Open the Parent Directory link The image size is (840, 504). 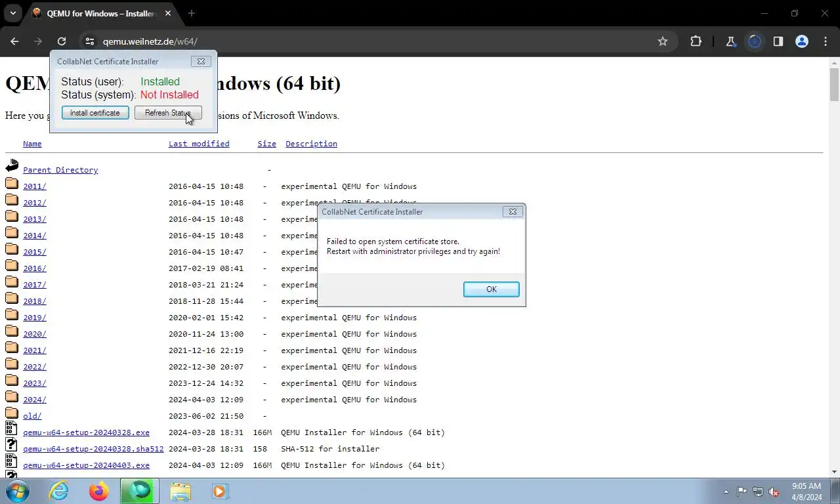pos(60,170)
